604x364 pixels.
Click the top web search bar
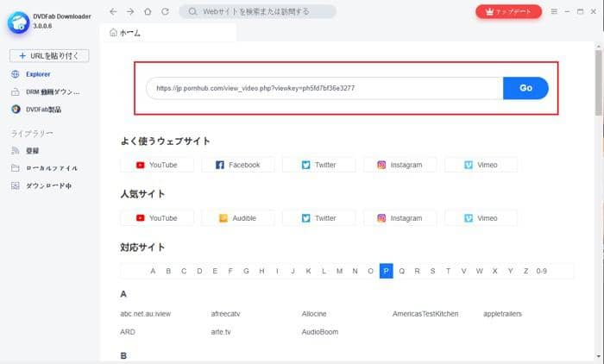(x=257, y=12)
